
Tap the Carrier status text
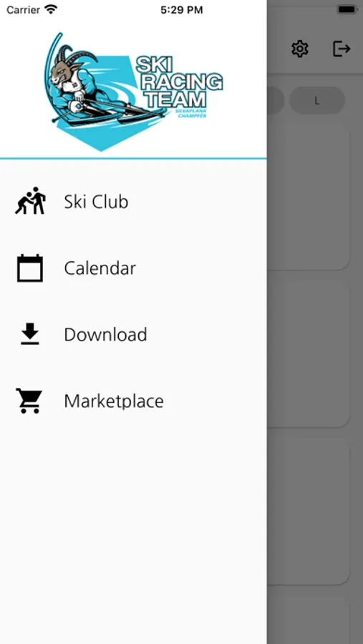point(23,10)
